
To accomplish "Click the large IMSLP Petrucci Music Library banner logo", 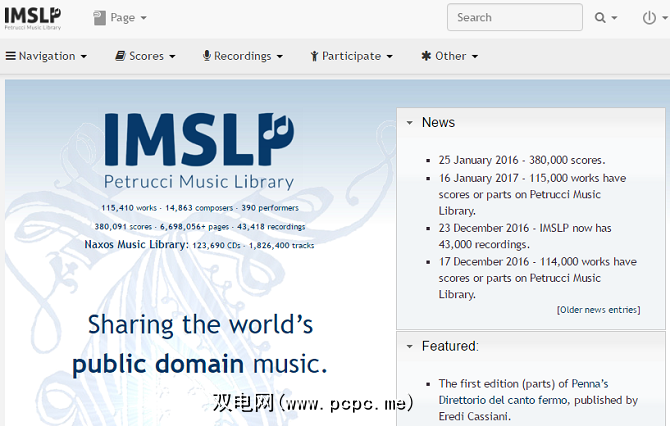I will (x=199, y=152).
